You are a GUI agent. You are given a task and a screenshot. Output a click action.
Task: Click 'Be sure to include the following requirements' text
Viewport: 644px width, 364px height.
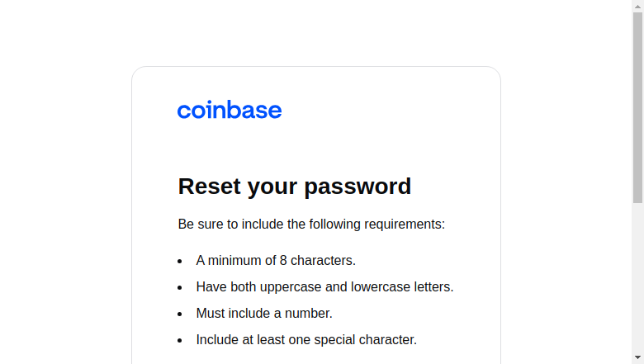point(311,224)
